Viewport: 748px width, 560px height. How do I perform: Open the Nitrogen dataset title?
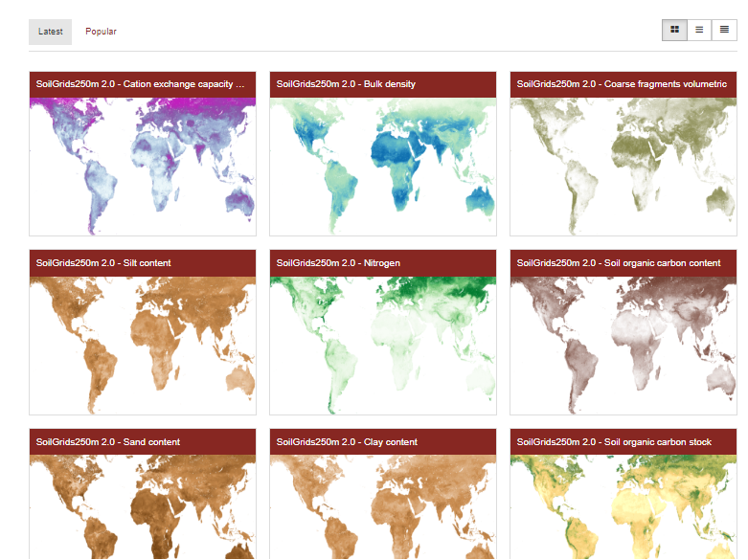338,263
